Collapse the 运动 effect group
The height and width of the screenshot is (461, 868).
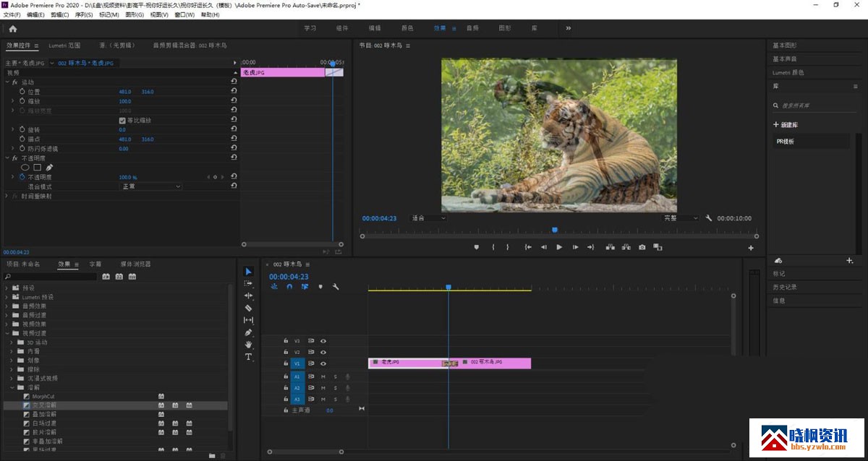point(7,82)
